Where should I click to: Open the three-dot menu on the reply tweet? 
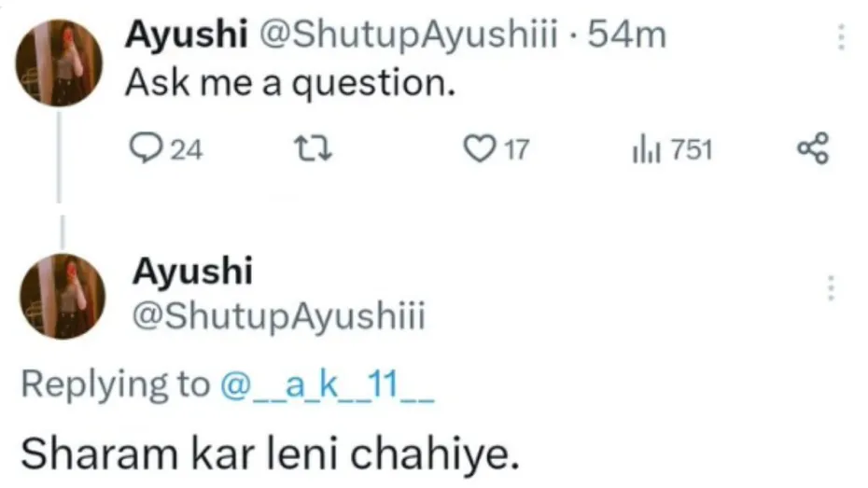tap(829, 288)
